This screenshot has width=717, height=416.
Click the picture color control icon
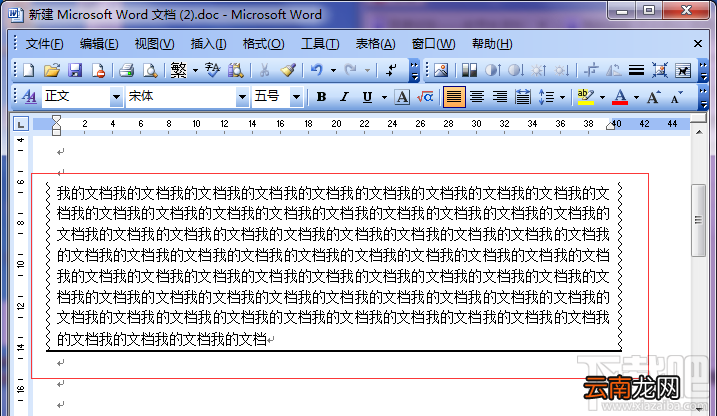coord(469,70)
